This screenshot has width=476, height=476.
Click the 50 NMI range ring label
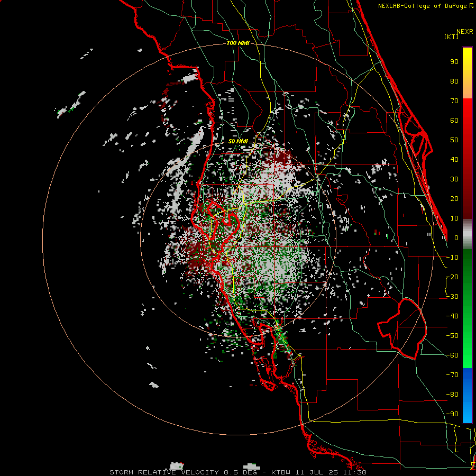coord(238,141)
